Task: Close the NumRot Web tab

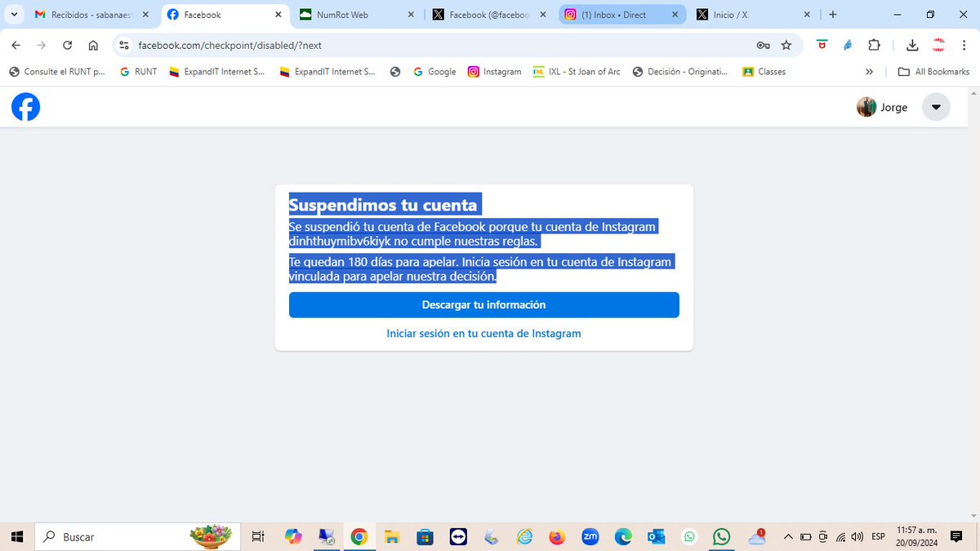Action: [x=410, y=15]
